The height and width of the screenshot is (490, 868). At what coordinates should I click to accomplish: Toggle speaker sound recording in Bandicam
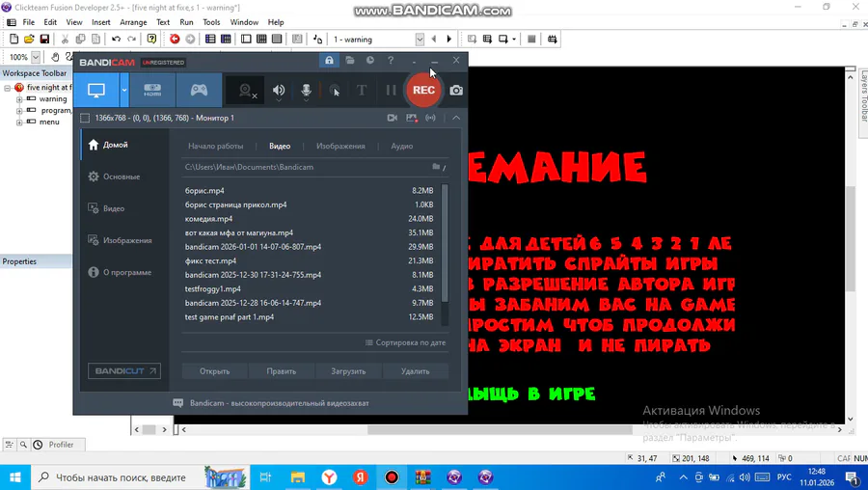click(x=279, y=91)
